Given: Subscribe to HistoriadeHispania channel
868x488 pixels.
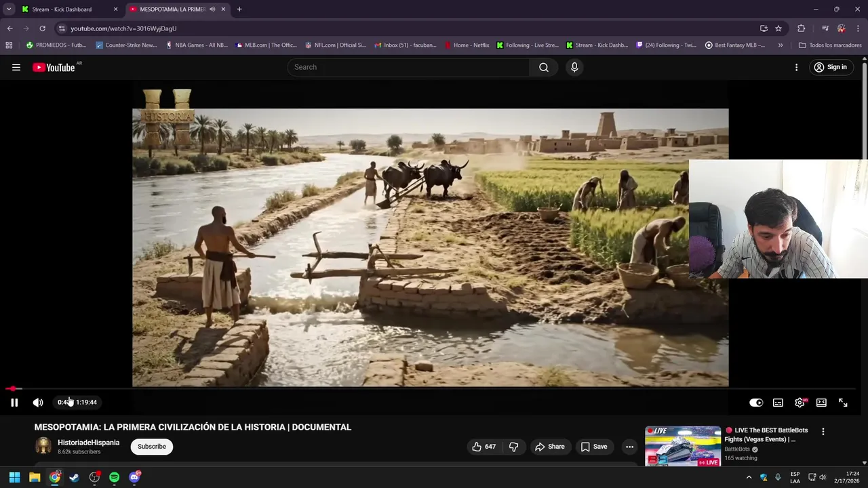Looking at the screenshot, I should click(x=152, y=447).
